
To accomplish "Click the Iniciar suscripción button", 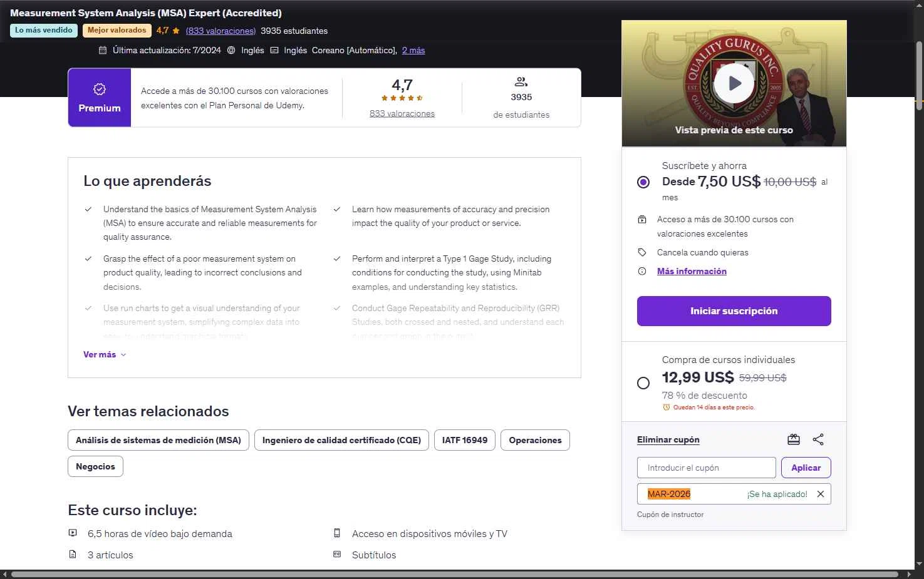I will [734, 311].
